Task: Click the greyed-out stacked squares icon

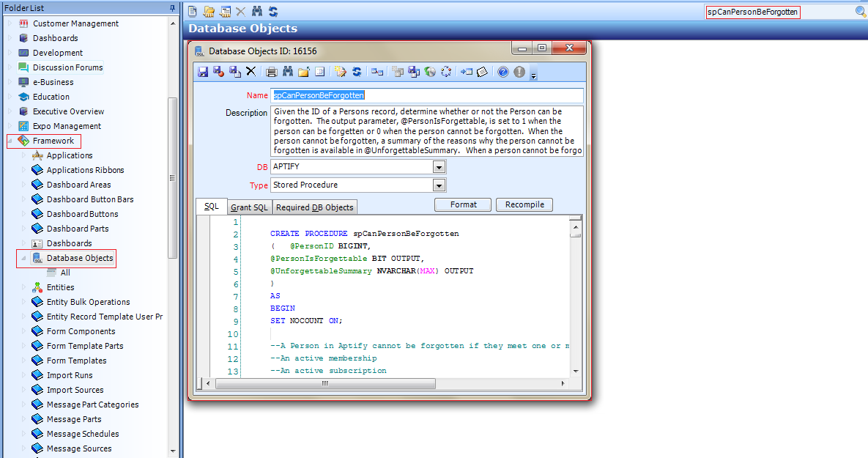Action: click(x=398, y=71)
